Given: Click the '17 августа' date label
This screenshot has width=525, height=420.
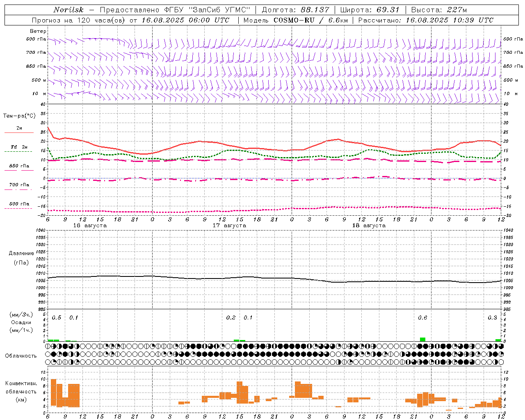Looking at the screenshot, I should coord(229,226).
